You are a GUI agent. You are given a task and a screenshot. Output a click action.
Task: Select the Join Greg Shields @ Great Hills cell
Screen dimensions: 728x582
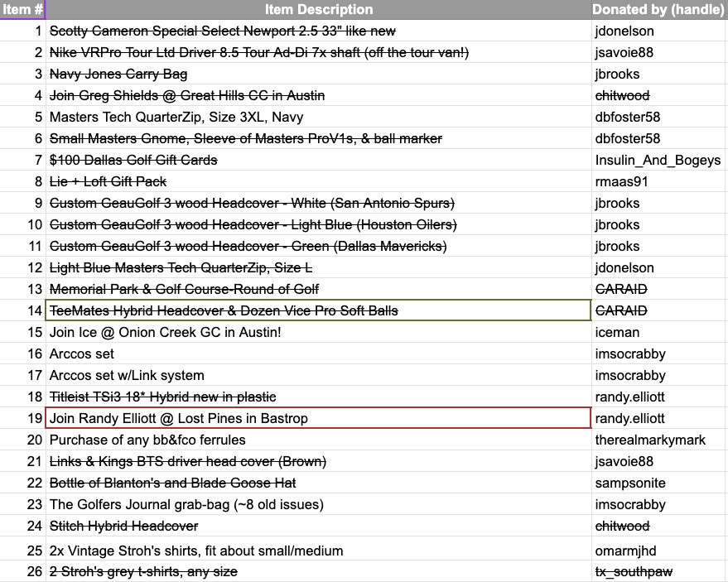click(319, 95)
